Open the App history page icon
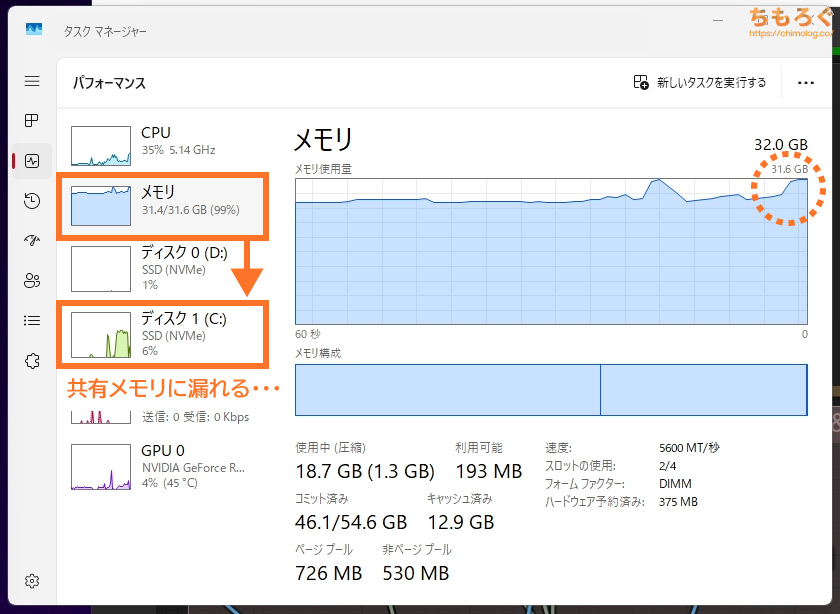Image resolution: width=840 pixels, height=614 pixels. coord(32,201)
